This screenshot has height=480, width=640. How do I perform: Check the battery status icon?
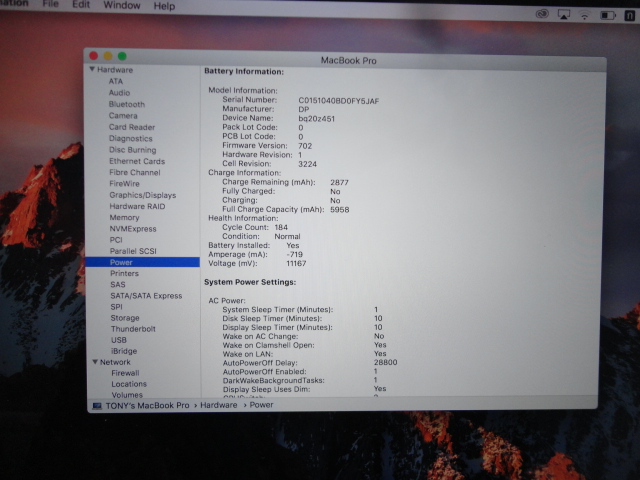[608, 16]
